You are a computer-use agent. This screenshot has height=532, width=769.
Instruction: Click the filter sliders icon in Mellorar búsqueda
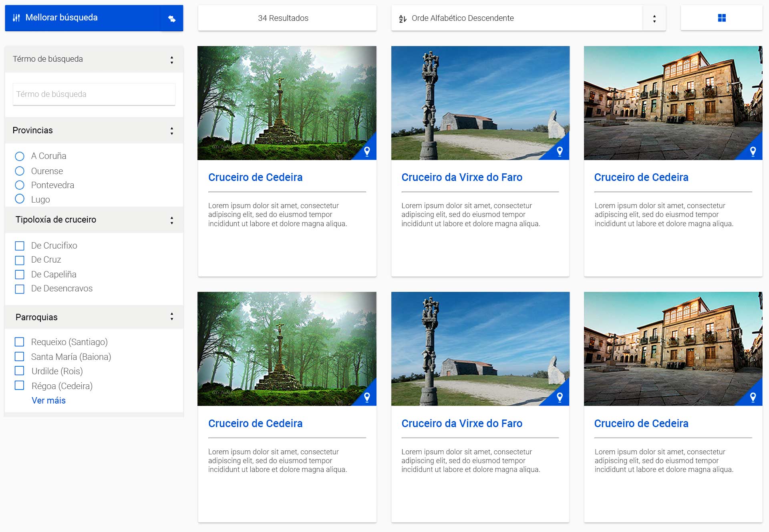16,18
